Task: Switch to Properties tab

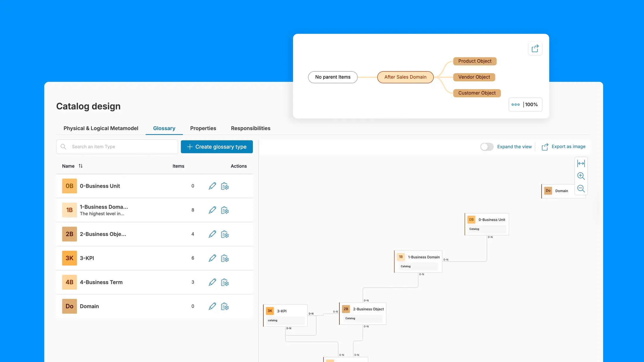Action: 203,128
